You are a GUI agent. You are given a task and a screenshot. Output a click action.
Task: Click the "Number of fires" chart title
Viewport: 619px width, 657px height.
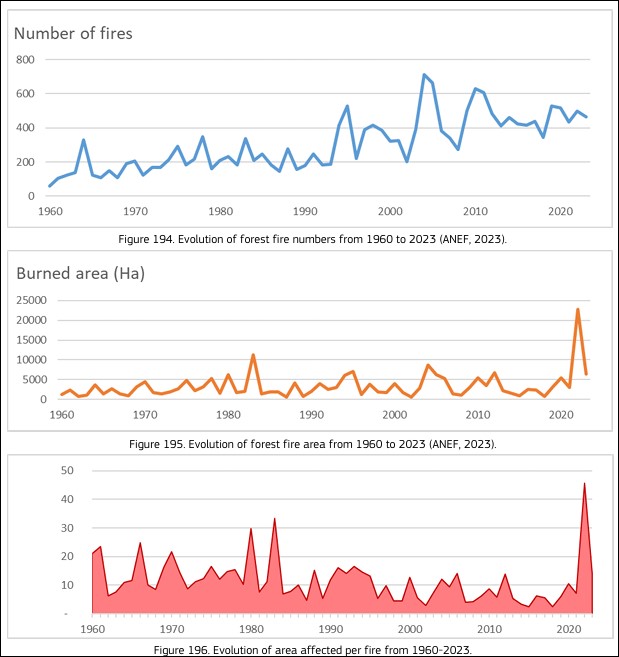(x=73, y=34)
